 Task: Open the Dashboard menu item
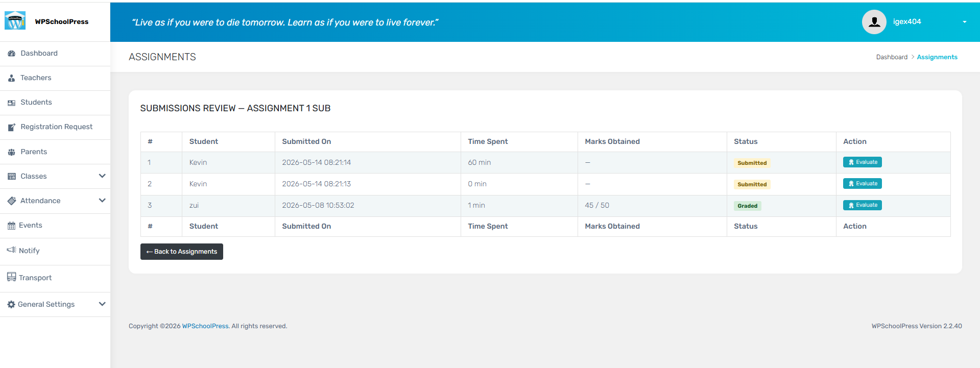click(x=55, y=54)
